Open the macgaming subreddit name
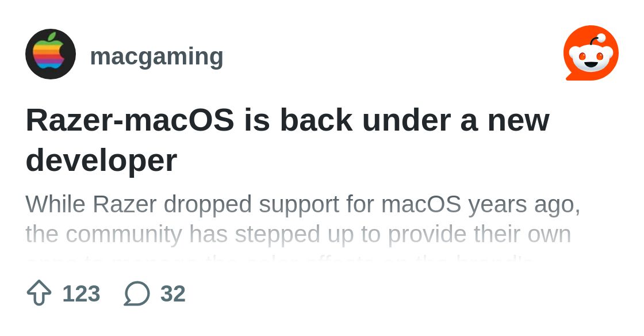 pos(156,56)
